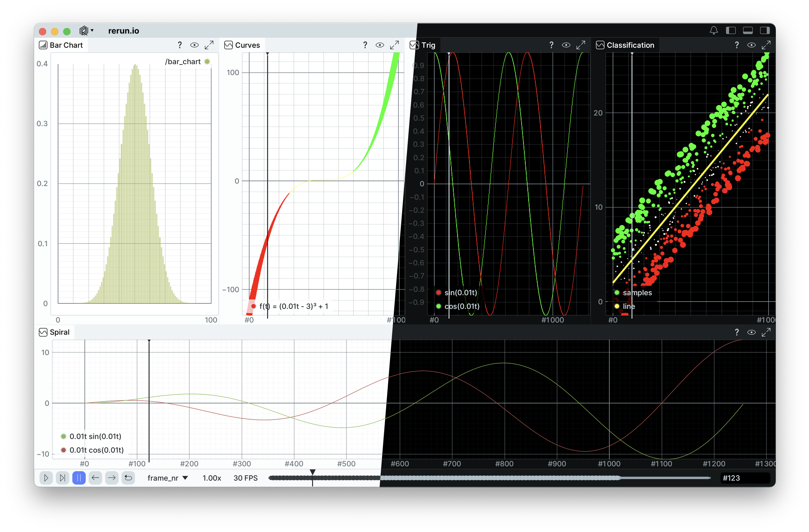Maximize the Bar Chart view
Screen dimensions: 809x532
point(209,45)
